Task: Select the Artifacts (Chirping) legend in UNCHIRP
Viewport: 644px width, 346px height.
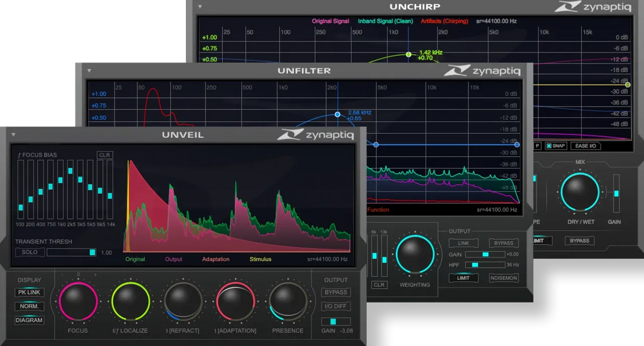Action: [444, 21]
